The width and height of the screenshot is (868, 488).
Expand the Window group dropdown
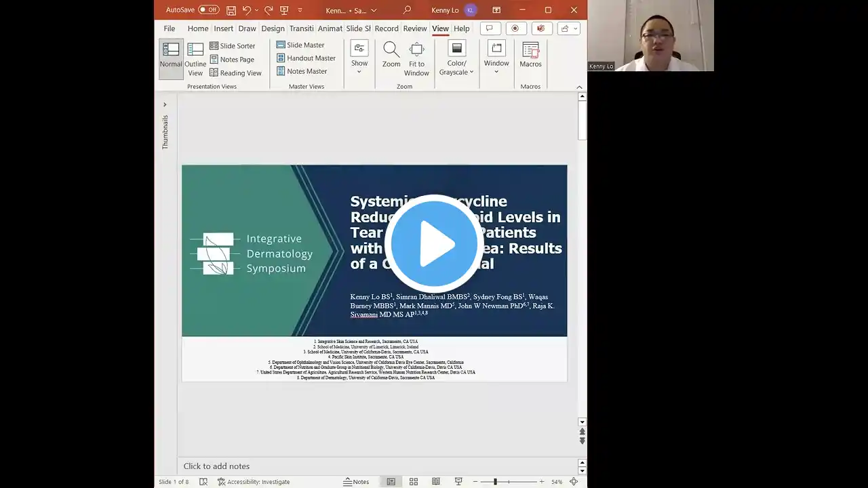(496, 58)
